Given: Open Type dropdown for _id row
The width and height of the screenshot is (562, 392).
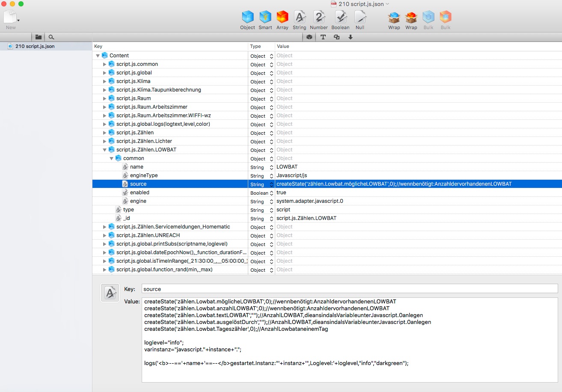Looking at the screenshot, I should 271,219.
